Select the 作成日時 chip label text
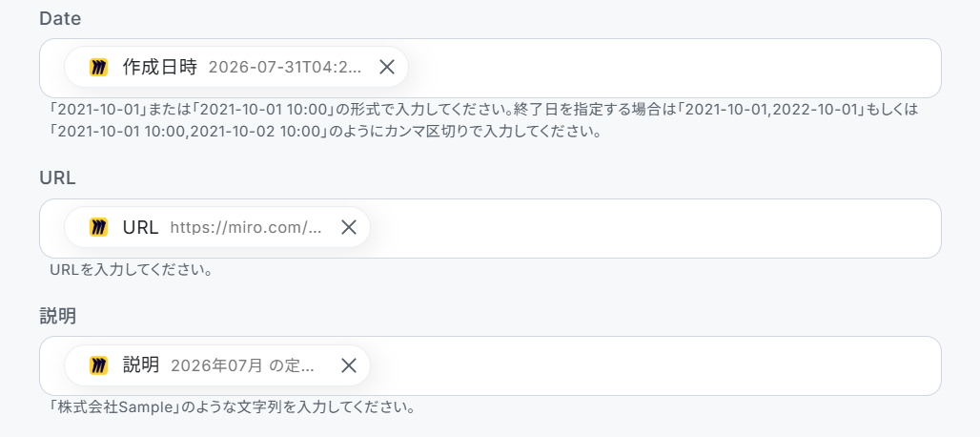The width and height of the screenshot is (980, 437). pyautogui.click(x=160, y=67)
